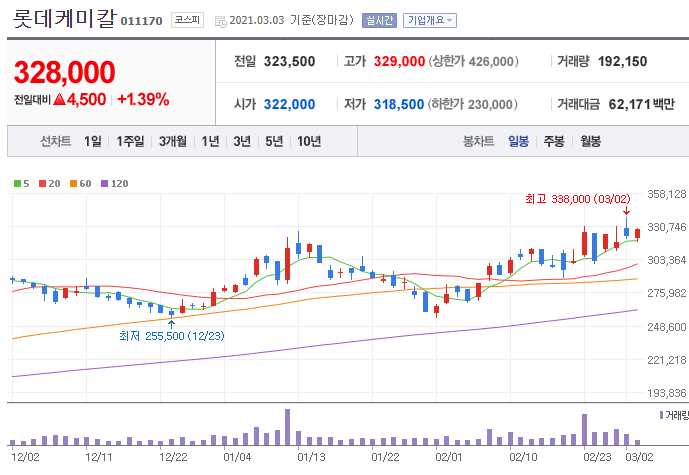The height and width of the screenshot is (475, 689).
Task: Click the +1.39% change percentage
Action: 143,99
